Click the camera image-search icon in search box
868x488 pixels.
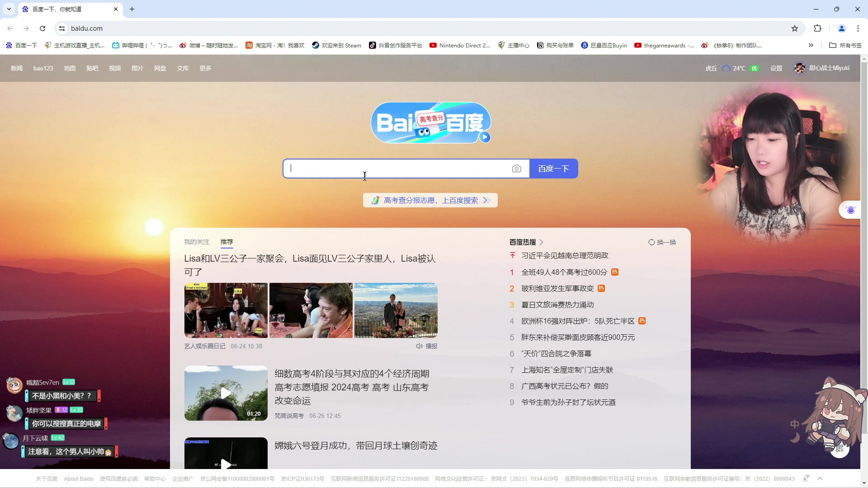tap(517, 169)
